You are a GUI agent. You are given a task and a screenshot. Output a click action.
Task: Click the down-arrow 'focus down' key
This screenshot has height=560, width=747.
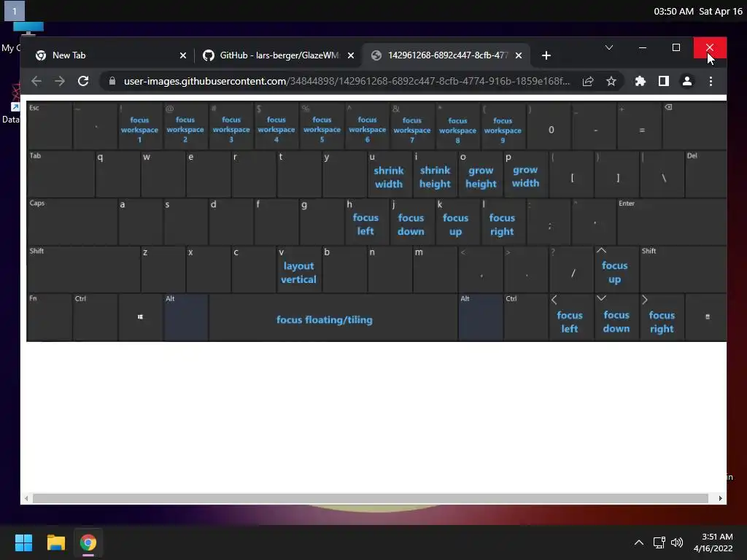[x=616, y=318]
